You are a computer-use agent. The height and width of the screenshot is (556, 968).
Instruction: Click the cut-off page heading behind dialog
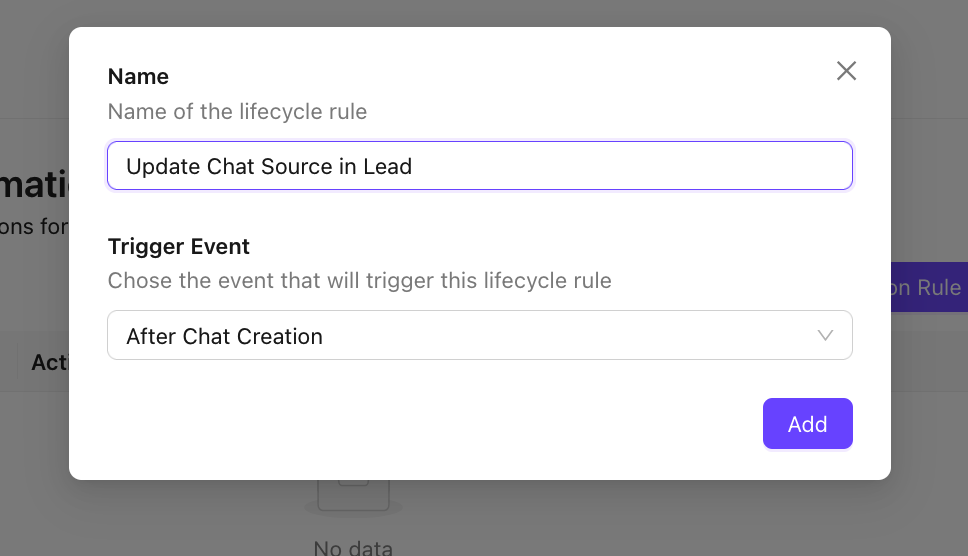click(34, 187)
